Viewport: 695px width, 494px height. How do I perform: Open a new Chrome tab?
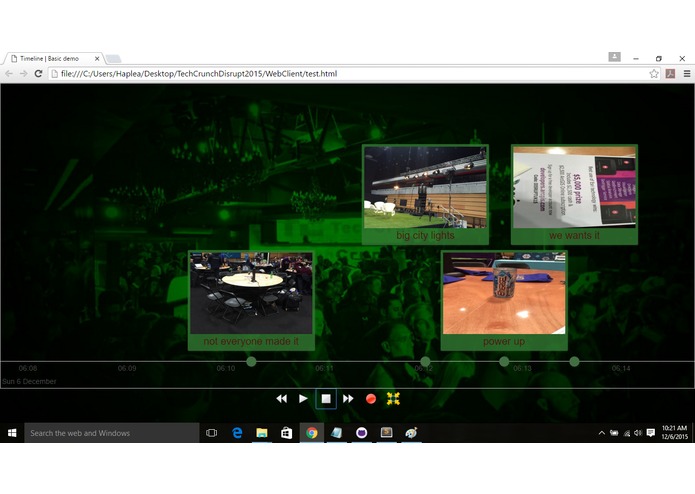click(x=113, y=59)
